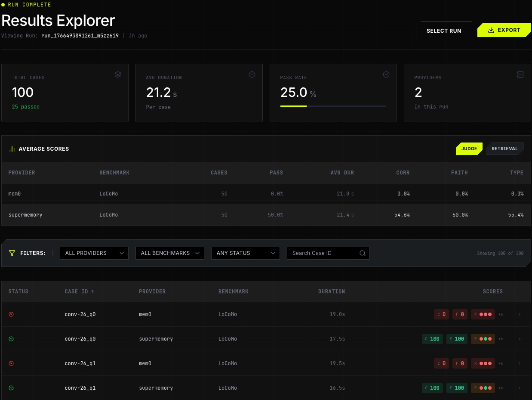Click the layers icon in Total Cases card
532x400 pixels.
[x=118, y=74]
